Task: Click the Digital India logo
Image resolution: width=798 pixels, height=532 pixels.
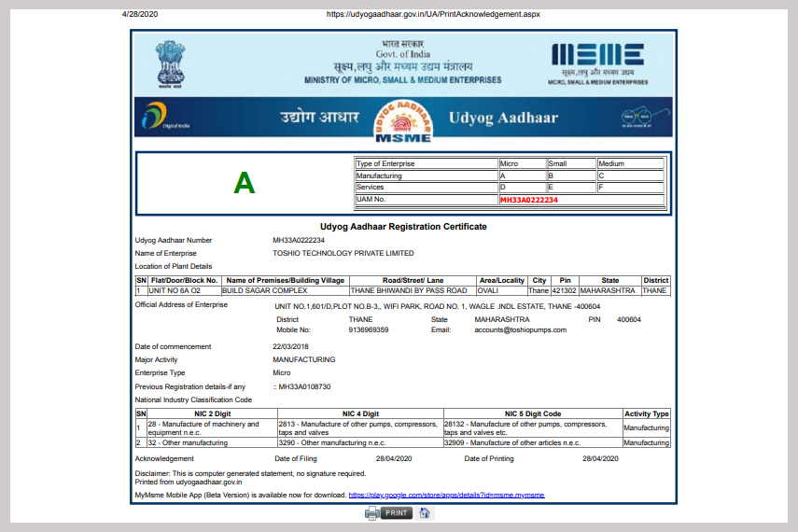Action: (x=165, y=117)
